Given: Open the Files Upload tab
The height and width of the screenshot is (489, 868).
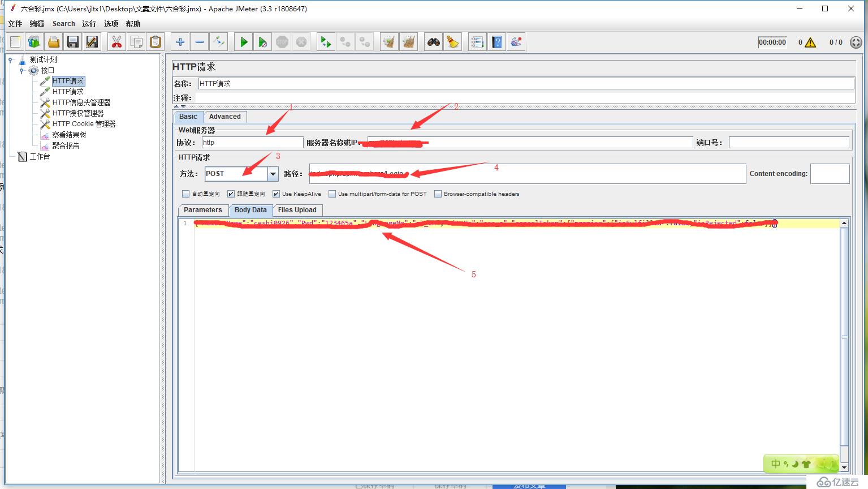Looking at the screenshot, I should [x=297, y=210].
